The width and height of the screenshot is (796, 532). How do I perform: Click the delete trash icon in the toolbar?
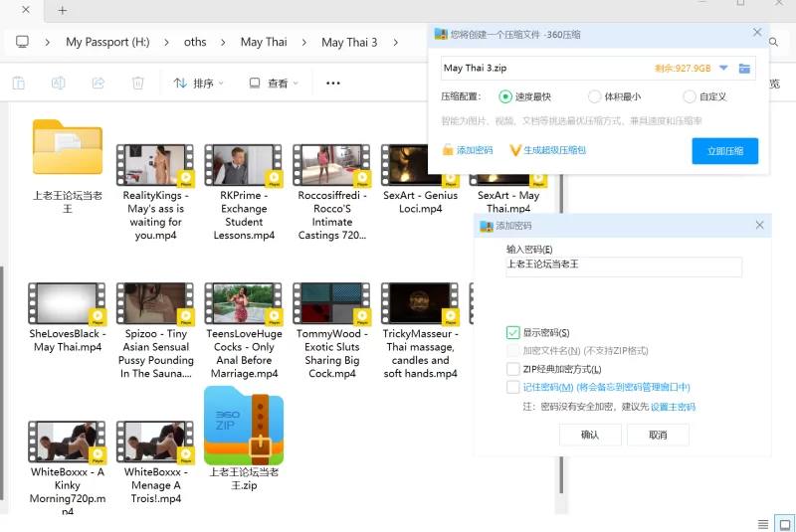click(138, 84)
